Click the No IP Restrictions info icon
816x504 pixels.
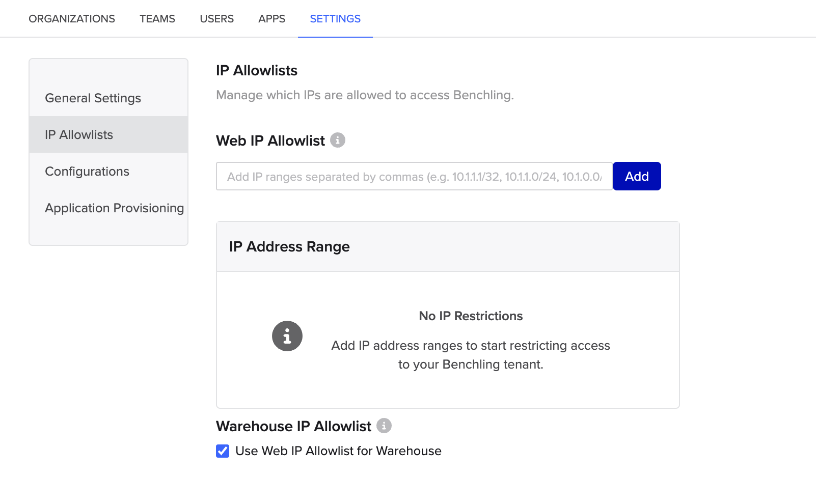coord(287,336)
